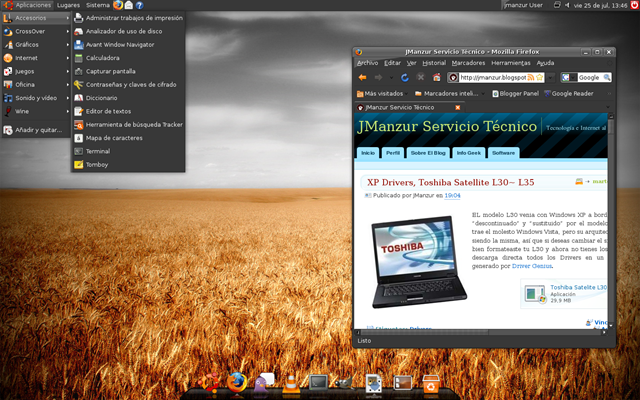
Task: Open Pidgin from the bottom dock
Action: click(263, 383)
